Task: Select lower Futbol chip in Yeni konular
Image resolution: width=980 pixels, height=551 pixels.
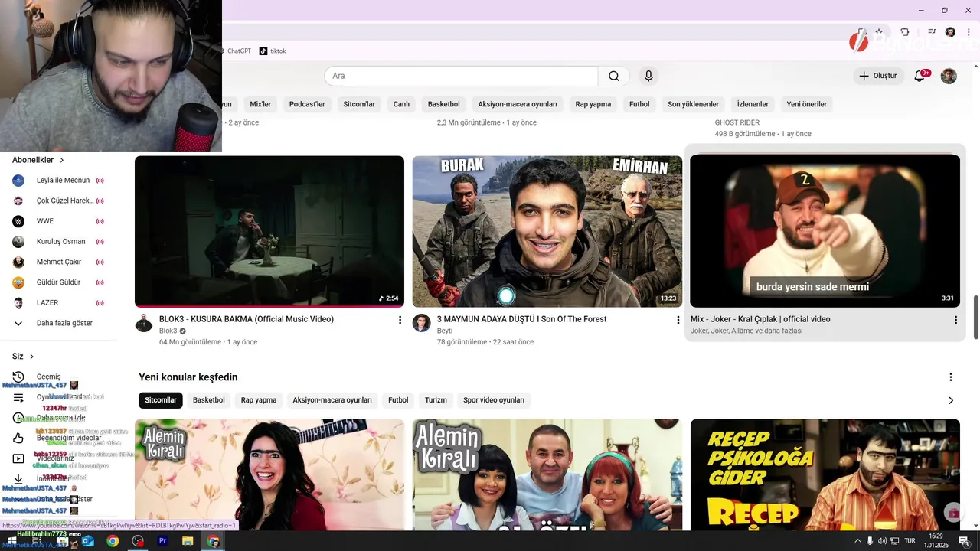Action: (398, 400)
